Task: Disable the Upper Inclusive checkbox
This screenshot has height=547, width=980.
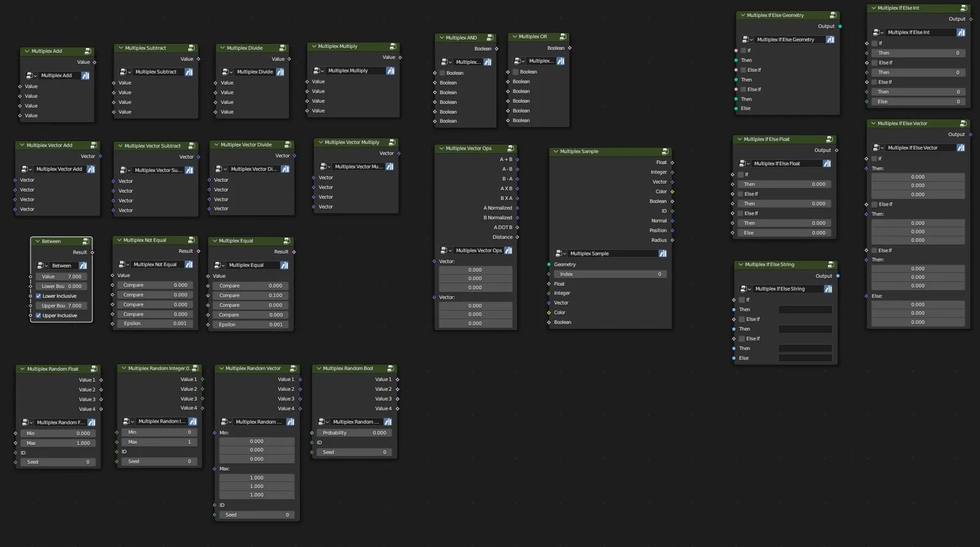Action: pos(39,316)
